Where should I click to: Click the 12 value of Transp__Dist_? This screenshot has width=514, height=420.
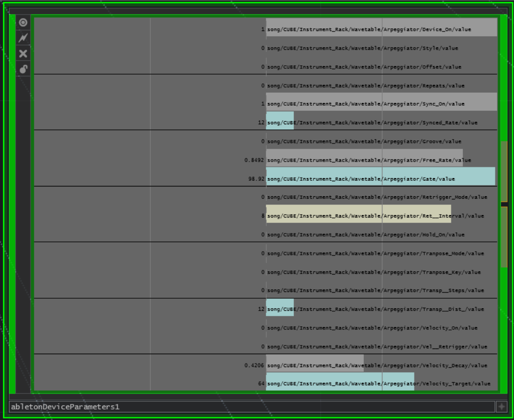click(x=261, y=309)
